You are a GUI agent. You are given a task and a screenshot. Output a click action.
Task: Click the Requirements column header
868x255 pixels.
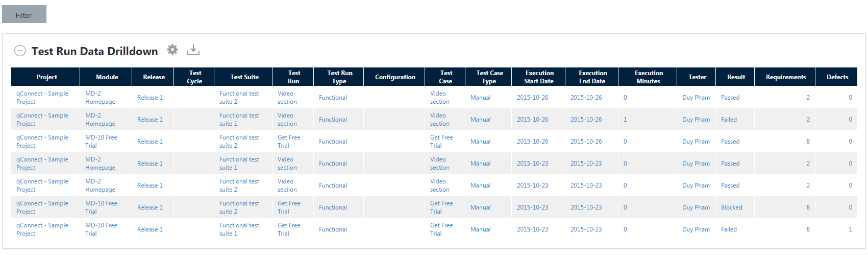point(785,77)
